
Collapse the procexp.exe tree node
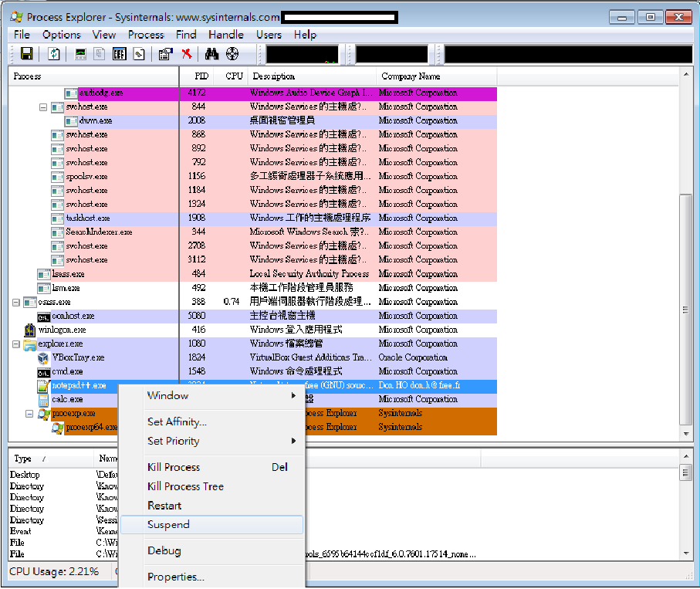pyautogui.click(x=29, y=414)
